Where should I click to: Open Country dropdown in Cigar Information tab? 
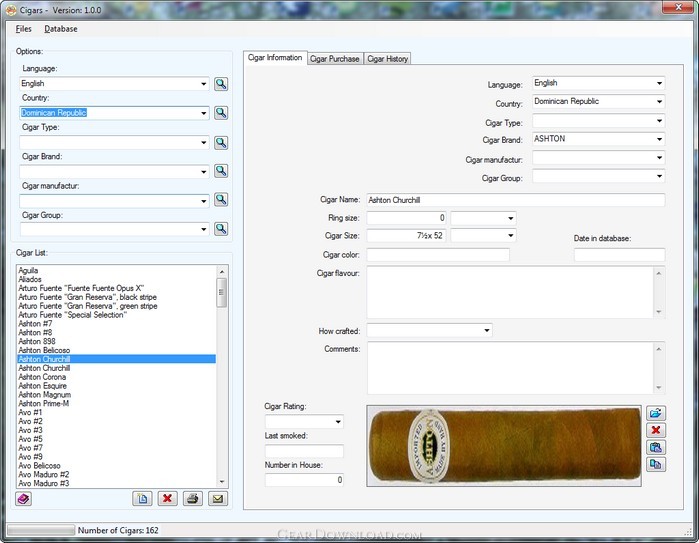pyautogui.click(x=659, y=102)
